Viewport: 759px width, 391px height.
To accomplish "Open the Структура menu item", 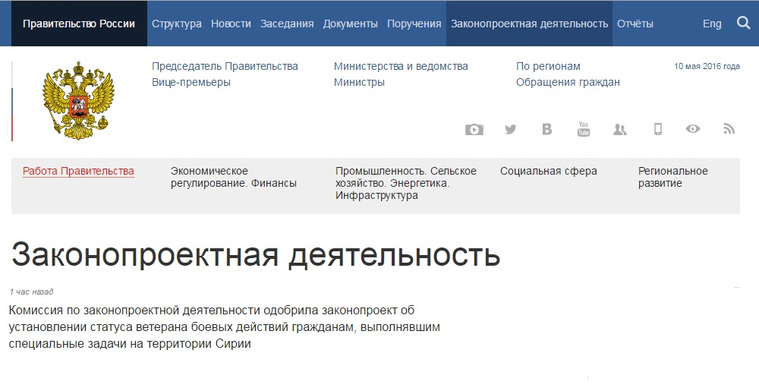I will (x=177, y=24).
